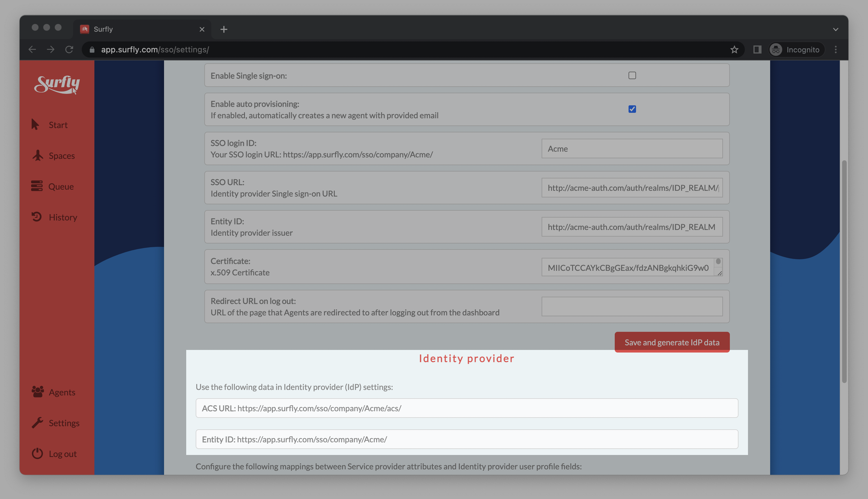Click the Log out power icon
The width and height of the screenshot is (868, 499).
click(37, 454)
